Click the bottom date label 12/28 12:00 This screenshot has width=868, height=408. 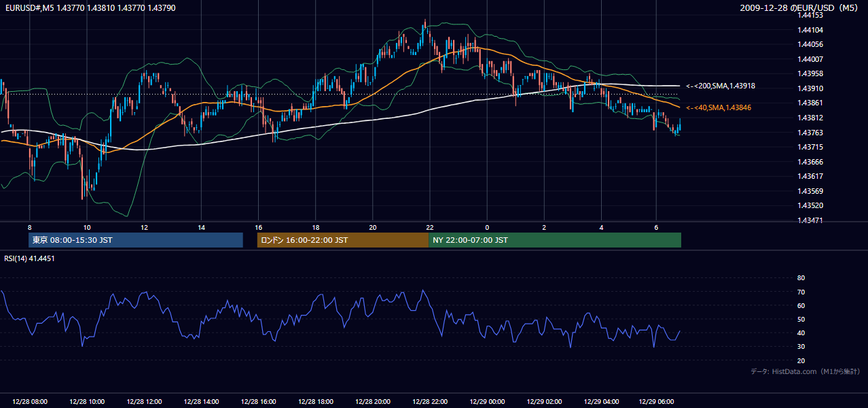144,402
